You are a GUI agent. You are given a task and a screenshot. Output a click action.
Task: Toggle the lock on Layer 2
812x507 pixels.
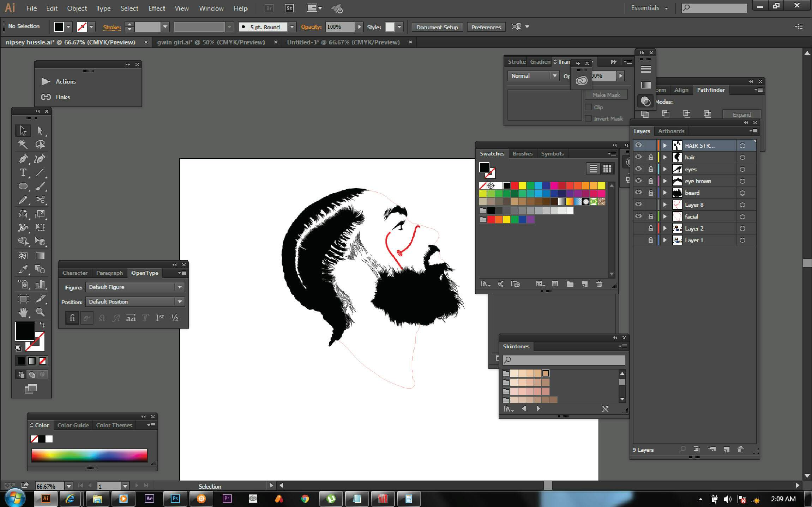pos(650,228)
